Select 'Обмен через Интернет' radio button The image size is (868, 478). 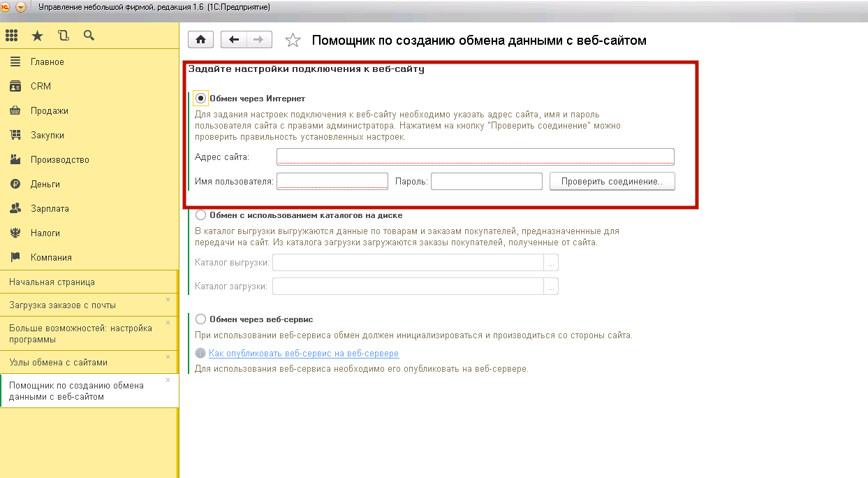click(201, 99)
